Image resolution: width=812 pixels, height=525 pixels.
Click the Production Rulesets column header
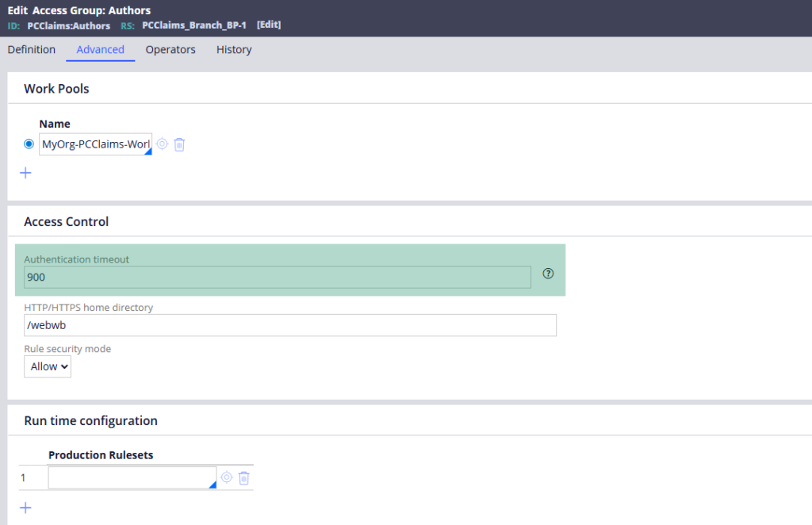click(101, 455)
